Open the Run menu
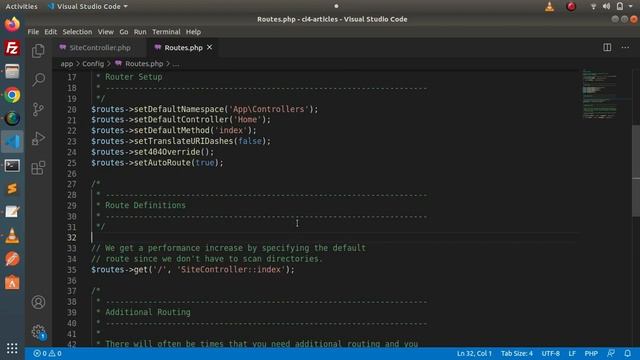Image resolution: width=640 pixels, height=360 pixels. point(140,32)
